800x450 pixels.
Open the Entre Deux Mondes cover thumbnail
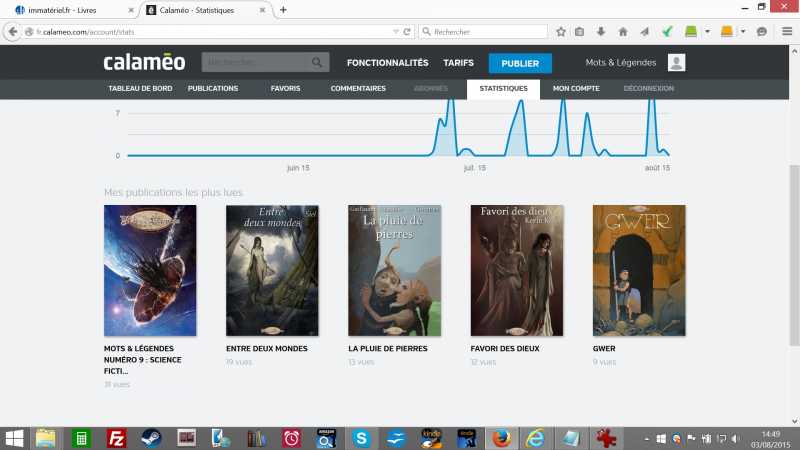click(x=272, y=270)
